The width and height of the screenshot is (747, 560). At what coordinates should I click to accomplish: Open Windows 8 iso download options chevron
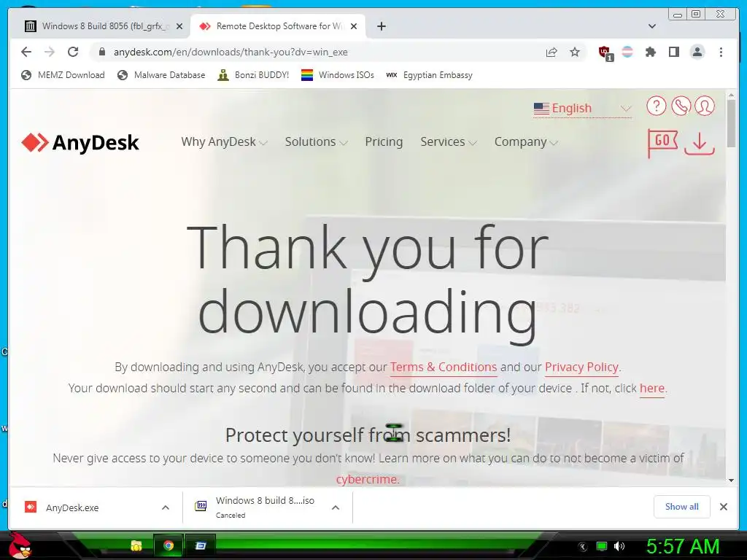(x=336, y=507)
